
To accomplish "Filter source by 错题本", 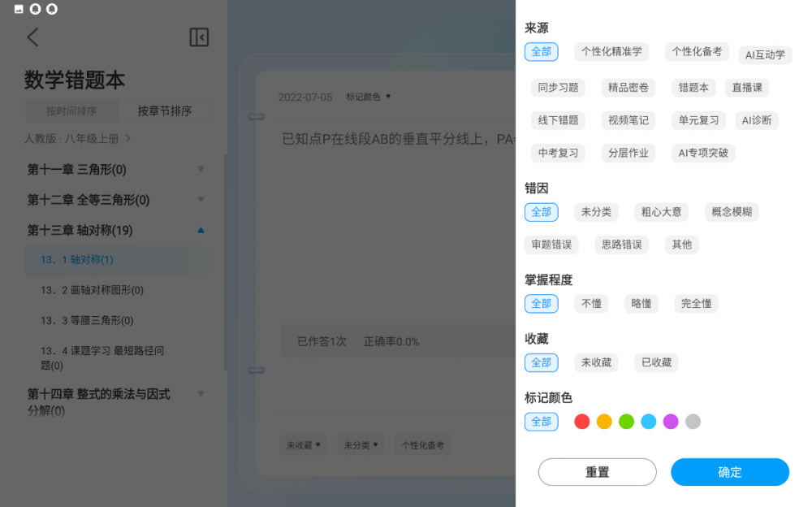I will click(693, 88).
